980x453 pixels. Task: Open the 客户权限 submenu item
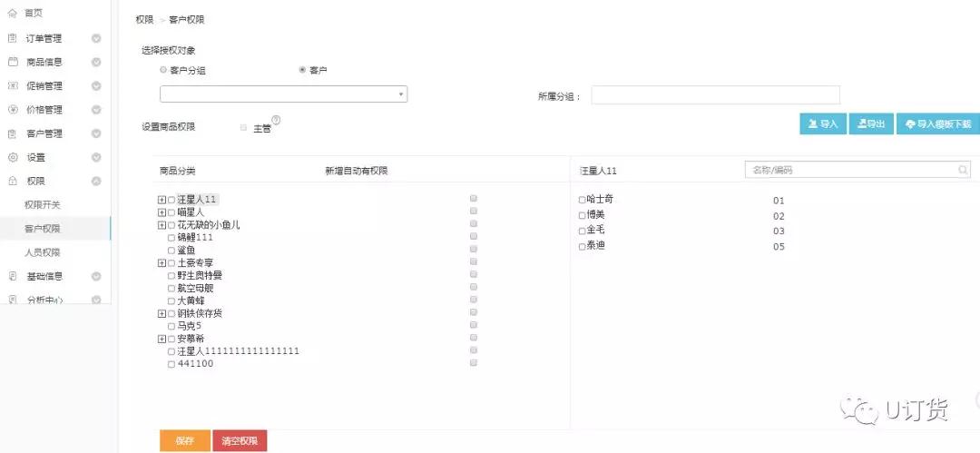click(x=43, y=229)
